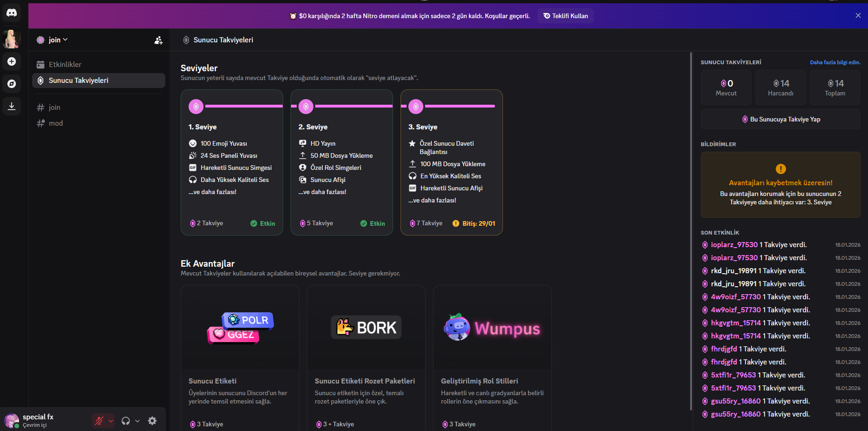Click the invite people icon beside the server name
The image size is (868, 431).
pos(159,40)
